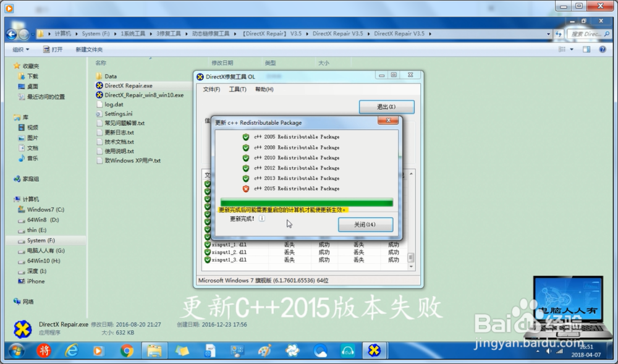Screen dimensions: 618x364
Task: Click 新建文件夹 in Explorer toolbar
Action: coord(89,49)
